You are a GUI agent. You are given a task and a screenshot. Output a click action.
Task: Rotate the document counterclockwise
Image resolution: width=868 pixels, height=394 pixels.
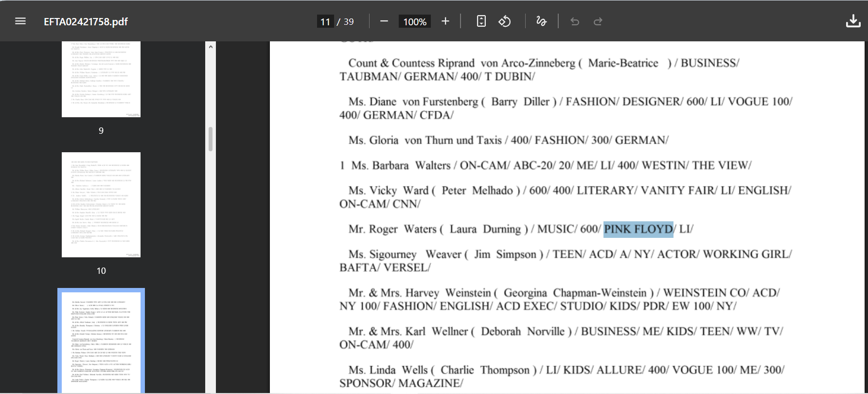505,21
